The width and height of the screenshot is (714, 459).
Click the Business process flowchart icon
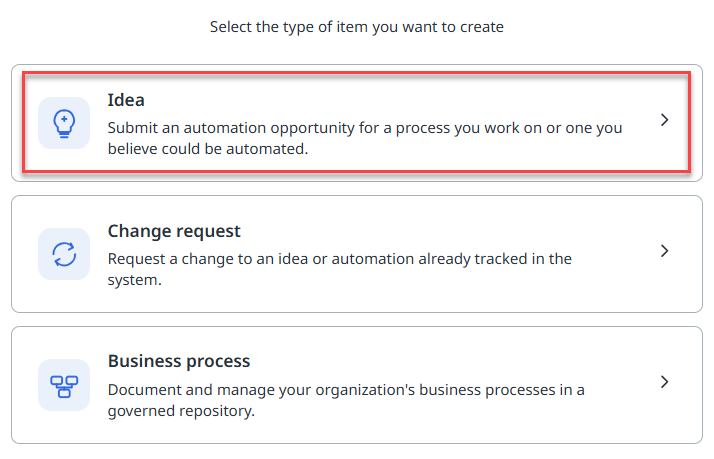64,385
